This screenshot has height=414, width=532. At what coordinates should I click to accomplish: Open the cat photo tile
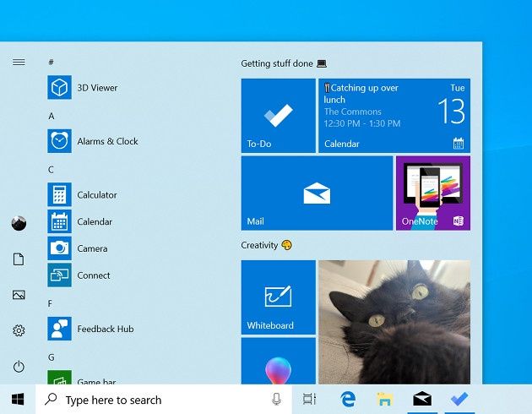click(394, 323)
